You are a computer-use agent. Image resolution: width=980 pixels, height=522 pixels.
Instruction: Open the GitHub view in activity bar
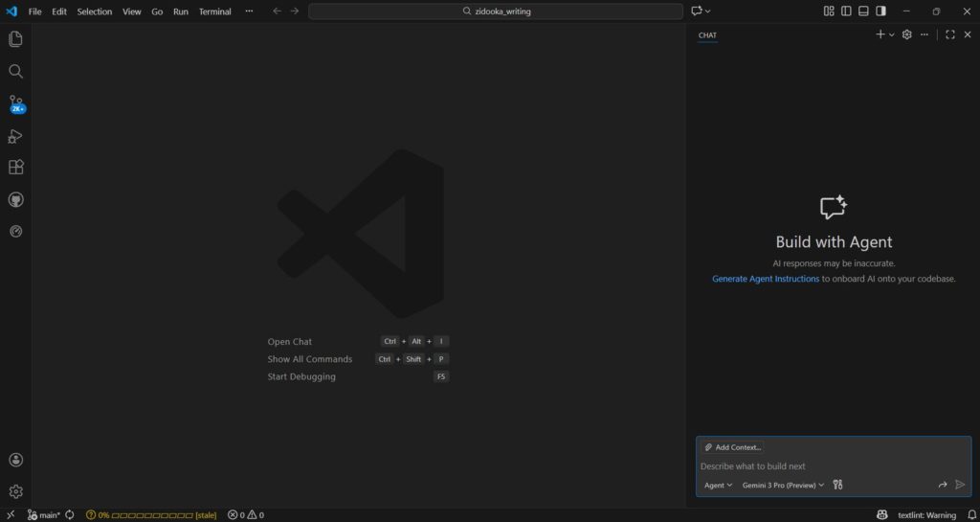tap(15, 199)
